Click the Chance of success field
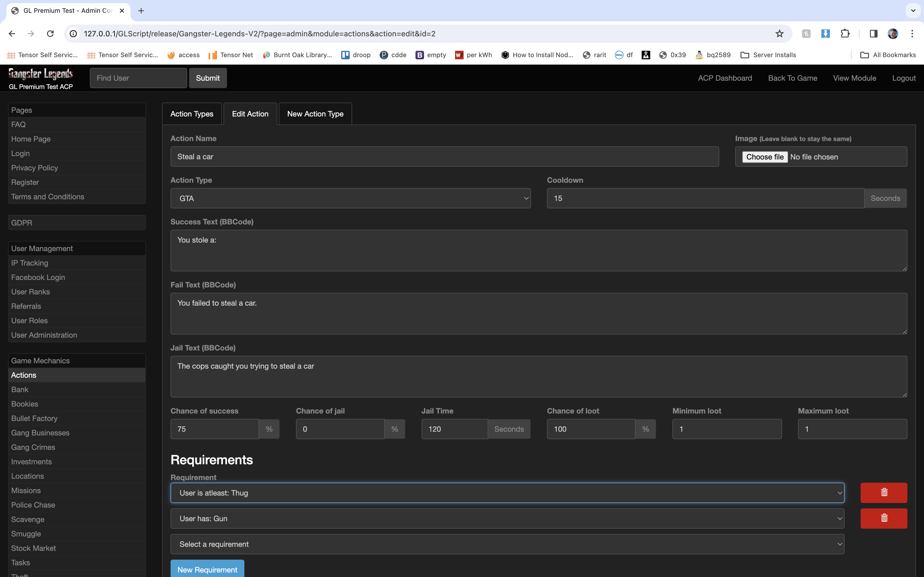924x577 pixels. [x=215, y=429]
